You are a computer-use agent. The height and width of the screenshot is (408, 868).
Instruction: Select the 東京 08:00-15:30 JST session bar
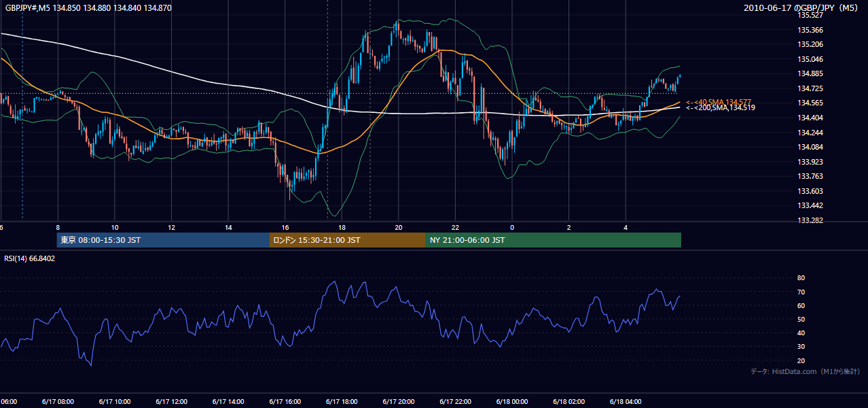click(x=163, y=240)
